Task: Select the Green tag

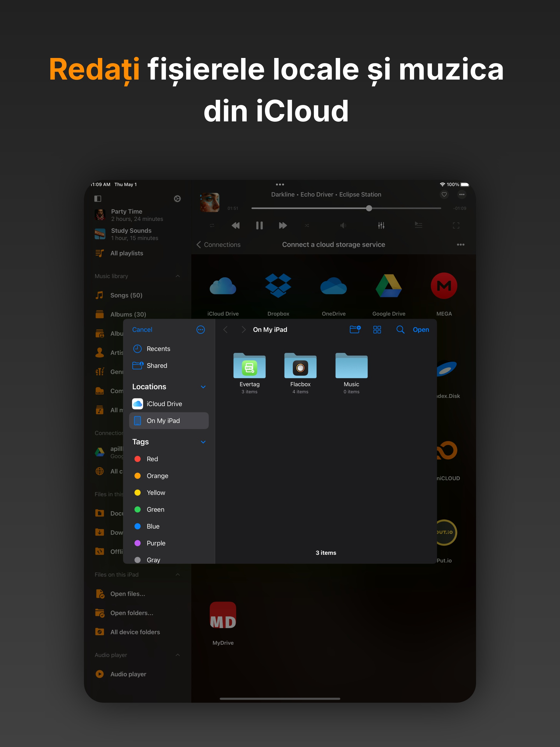Action: [x=169, y=510]
